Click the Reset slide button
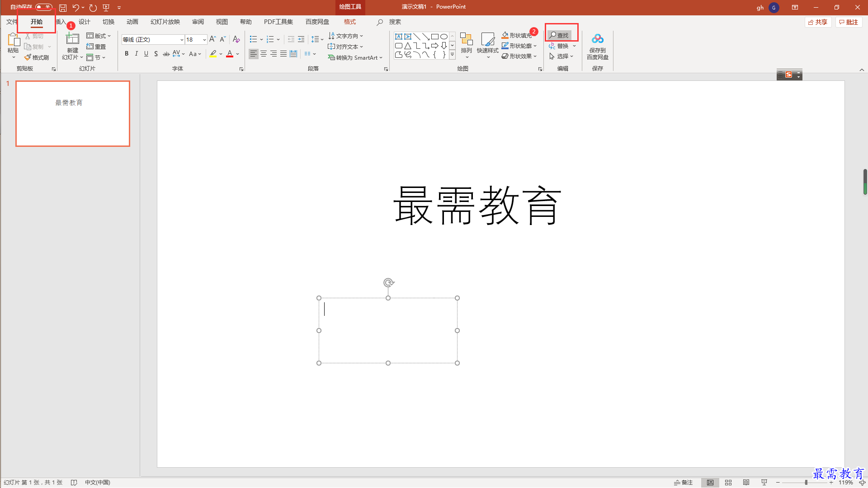 (96, 47)
